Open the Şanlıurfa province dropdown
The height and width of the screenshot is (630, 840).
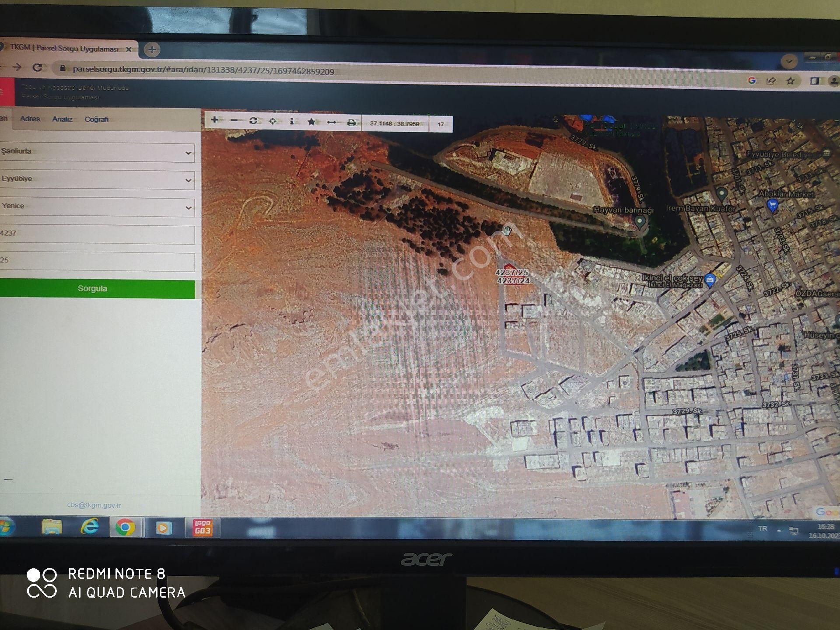97,152
